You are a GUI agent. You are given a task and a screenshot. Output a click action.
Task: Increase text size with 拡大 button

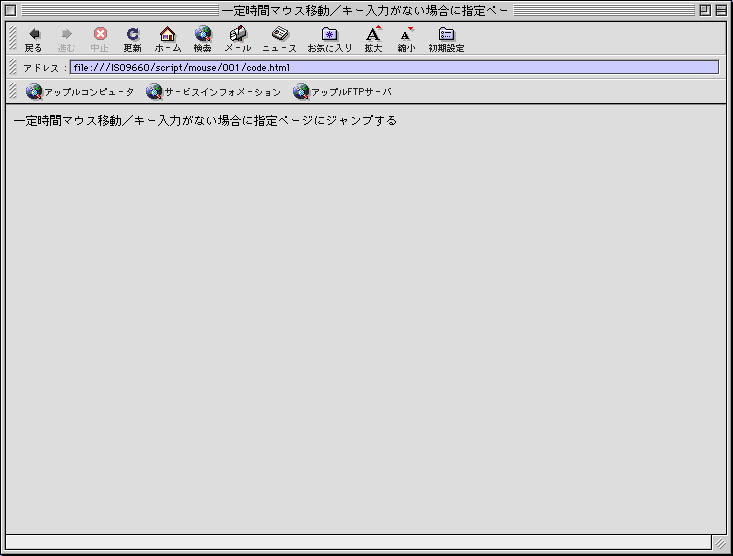point(373,39)
